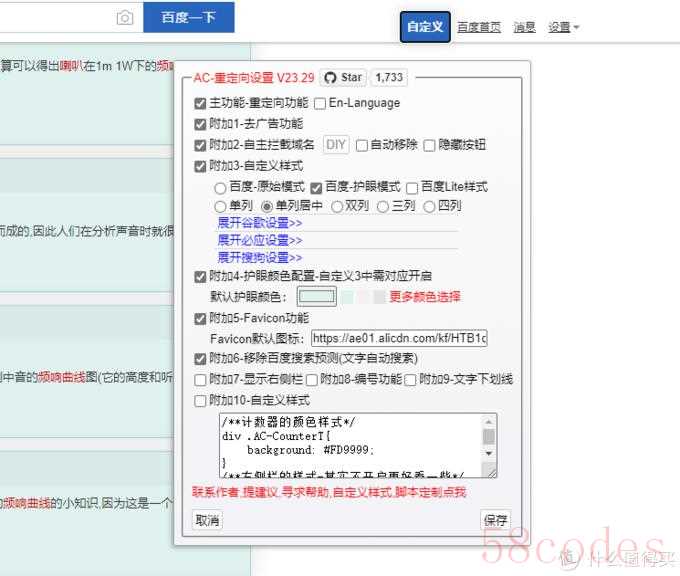Viewport: 680px width, 576px height.
Task: Enable 百度Lite样式 checkbox
Action: point(412,188)
